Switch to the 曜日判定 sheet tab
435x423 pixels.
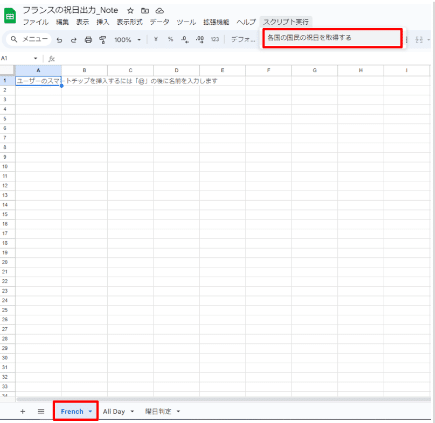tap(158, 411)
